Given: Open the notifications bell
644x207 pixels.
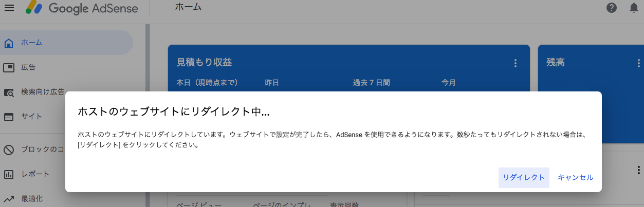Looking at the screenshot, I should [x=634, y=8].
